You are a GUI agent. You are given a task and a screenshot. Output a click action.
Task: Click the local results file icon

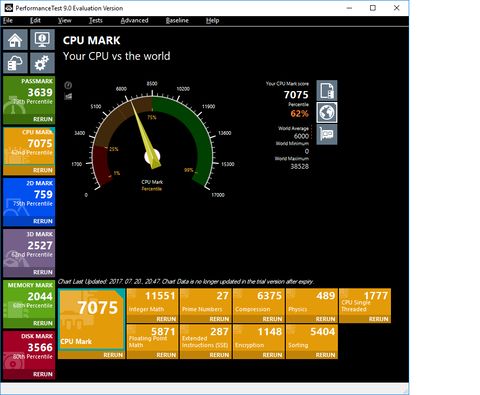coord(327,90)
